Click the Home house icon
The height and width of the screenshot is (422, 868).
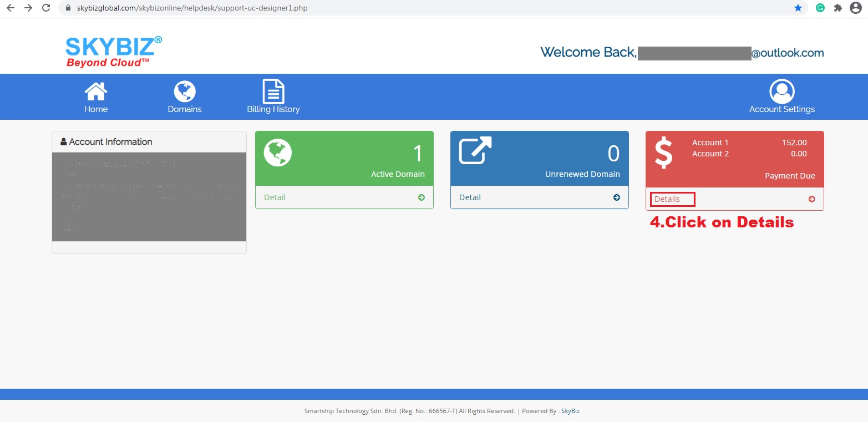tap(96, 91)
